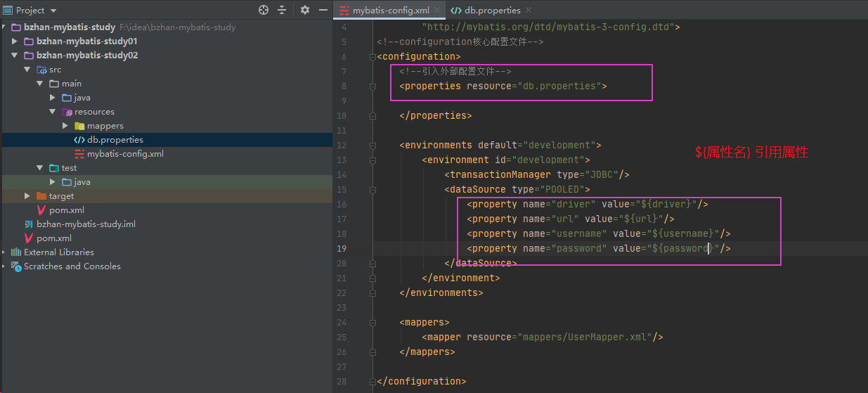Select root-level pom.xml file
868x393 pixels.
[x=54, y=238]
